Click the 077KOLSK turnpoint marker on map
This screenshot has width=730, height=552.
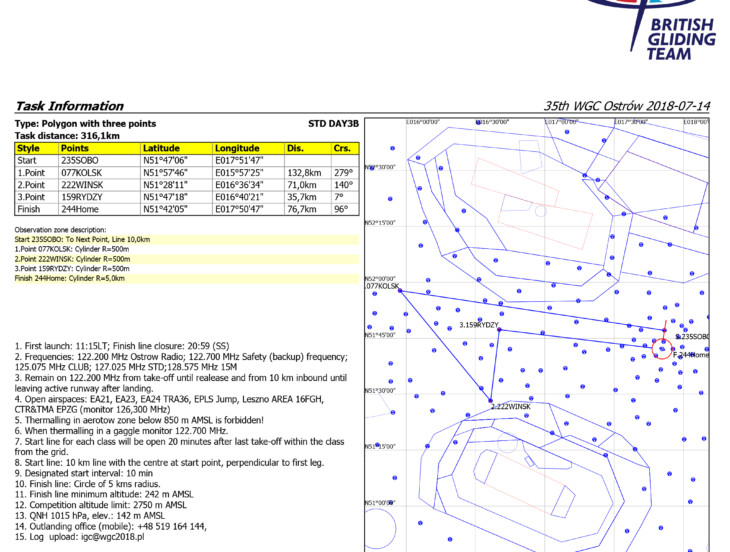(398, 291)
